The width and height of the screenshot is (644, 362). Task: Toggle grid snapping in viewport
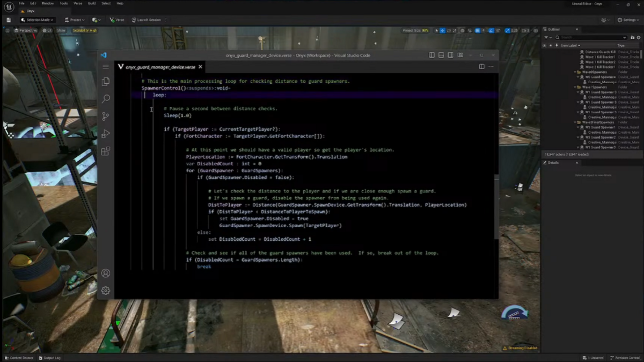[478, 31]
